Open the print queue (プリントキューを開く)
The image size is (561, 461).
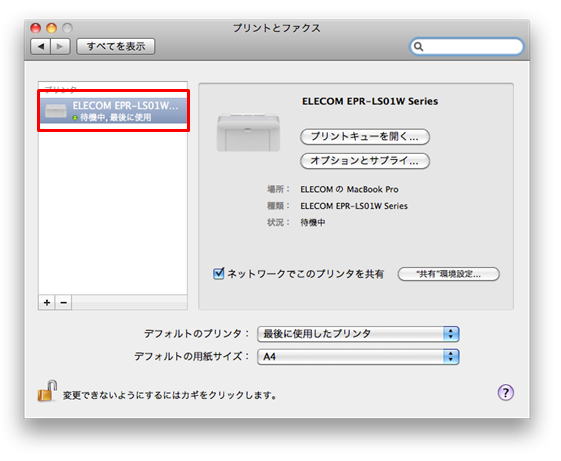pyautogui.click(x=365, y=137)
